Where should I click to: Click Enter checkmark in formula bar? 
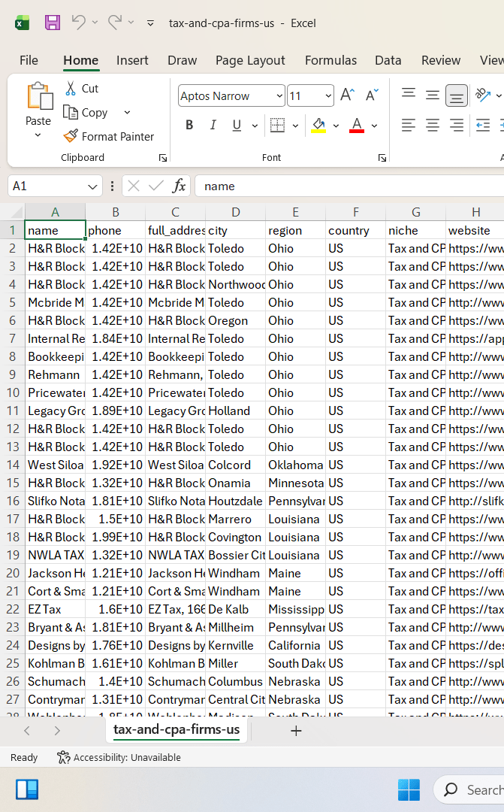pyautogui.click(x=155, y=186)
